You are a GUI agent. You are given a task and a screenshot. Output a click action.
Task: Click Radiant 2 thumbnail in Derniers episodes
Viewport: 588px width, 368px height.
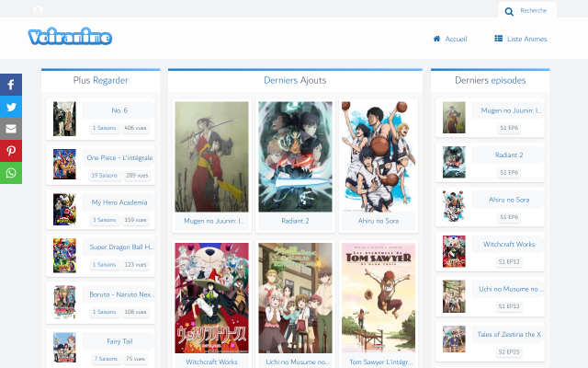point(454,162)
